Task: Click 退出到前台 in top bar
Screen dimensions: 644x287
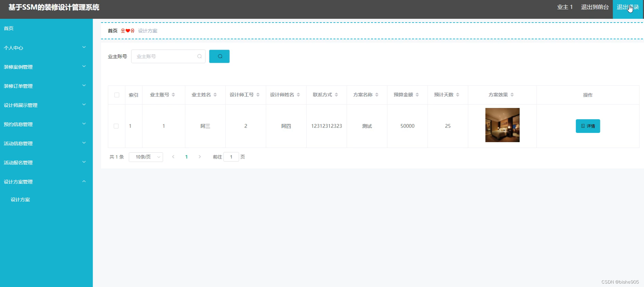Action: click(x=595, y=7)
